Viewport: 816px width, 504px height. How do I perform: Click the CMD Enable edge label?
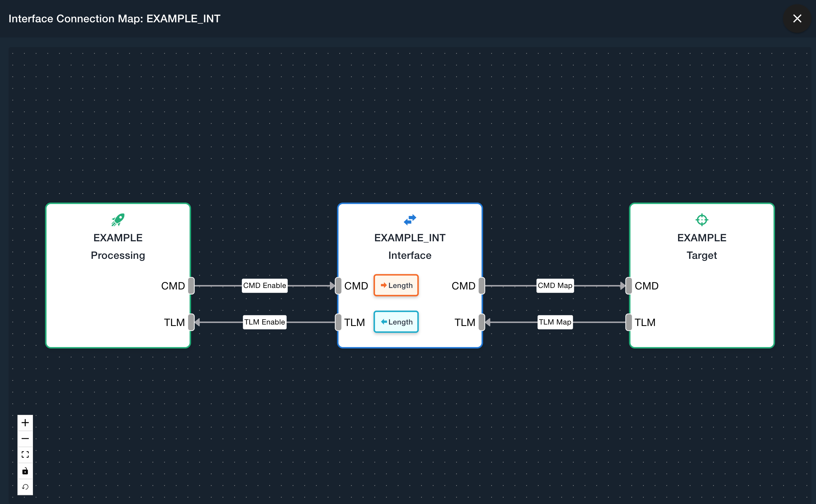[x=264, y=286]
